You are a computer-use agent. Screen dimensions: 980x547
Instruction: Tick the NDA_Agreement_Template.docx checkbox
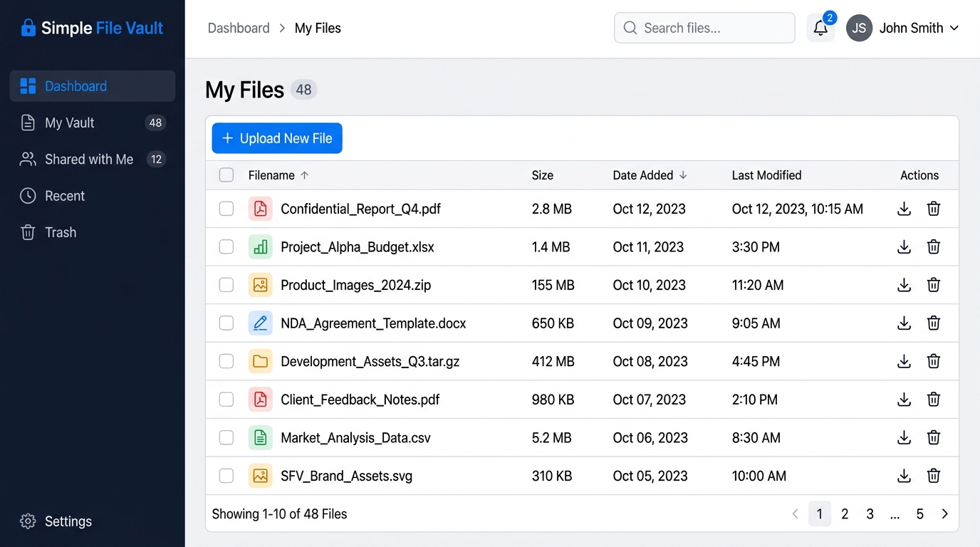(226, 323)
